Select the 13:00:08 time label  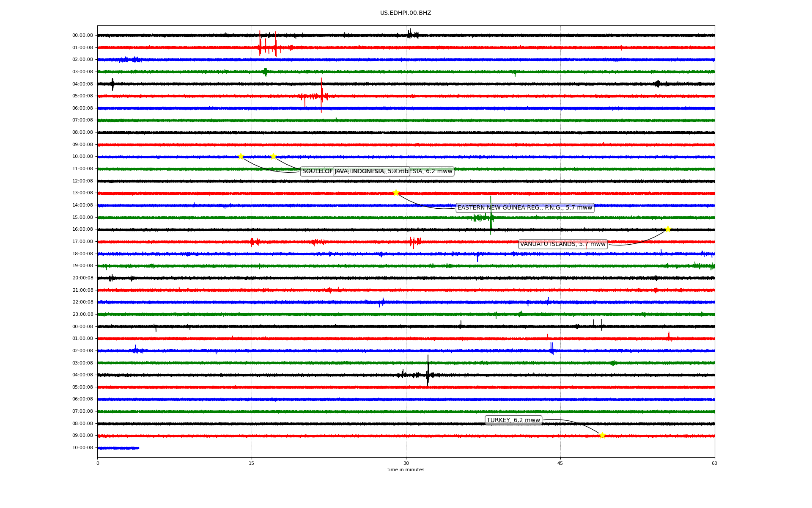(x=82, y=193)
